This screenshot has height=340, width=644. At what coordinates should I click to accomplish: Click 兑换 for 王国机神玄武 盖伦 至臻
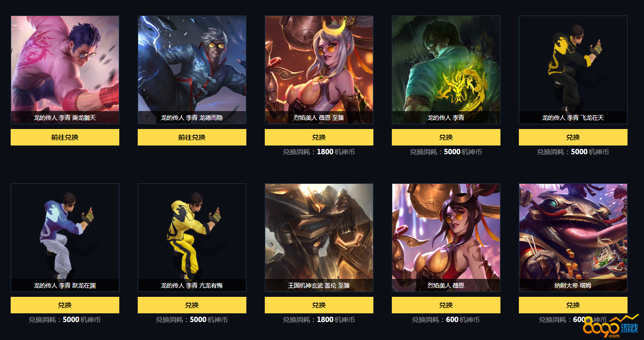[x=319, y=305]
